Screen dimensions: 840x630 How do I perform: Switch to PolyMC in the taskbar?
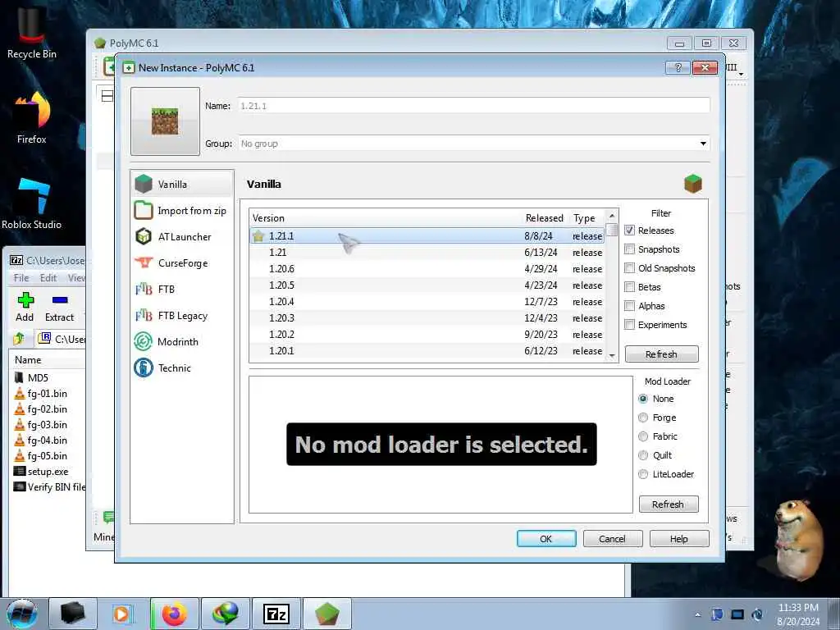326,614
